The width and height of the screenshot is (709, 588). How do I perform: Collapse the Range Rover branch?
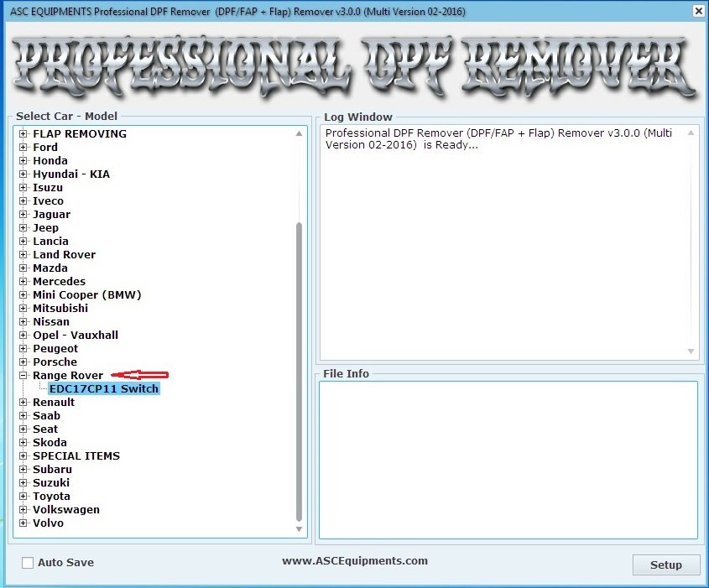click(23, 375)
